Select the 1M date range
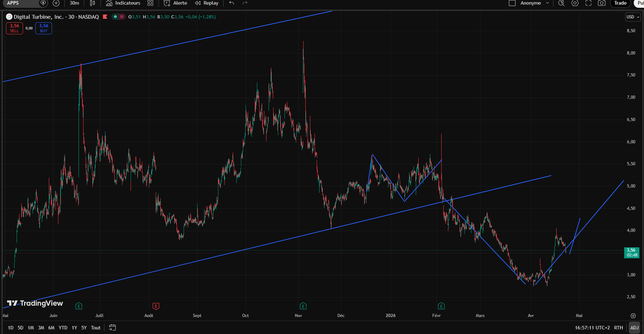 click(x=31, y=328)
